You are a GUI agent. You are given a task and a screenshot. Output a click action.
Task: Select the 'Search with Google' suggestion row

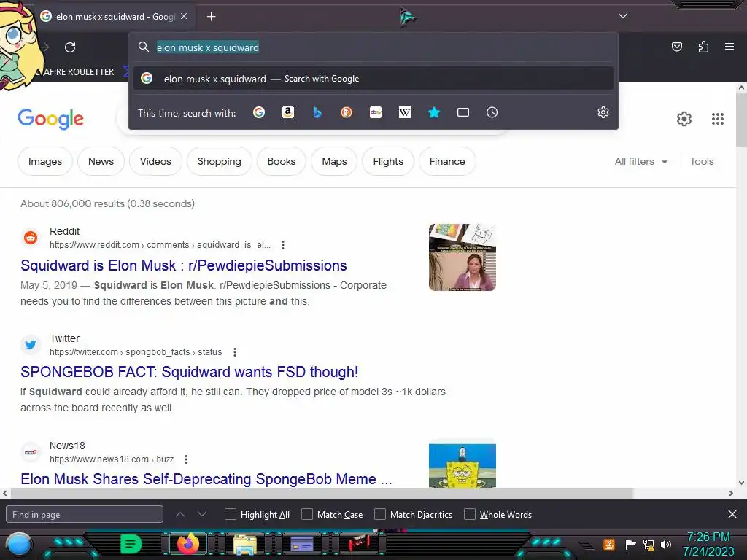[373, 79]
